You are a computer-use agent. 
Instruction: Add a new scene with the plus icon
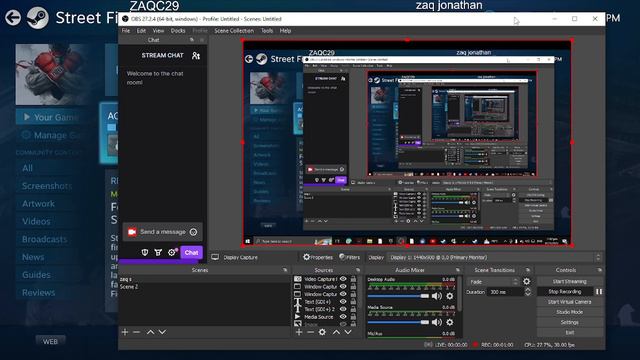coord(125,332)
